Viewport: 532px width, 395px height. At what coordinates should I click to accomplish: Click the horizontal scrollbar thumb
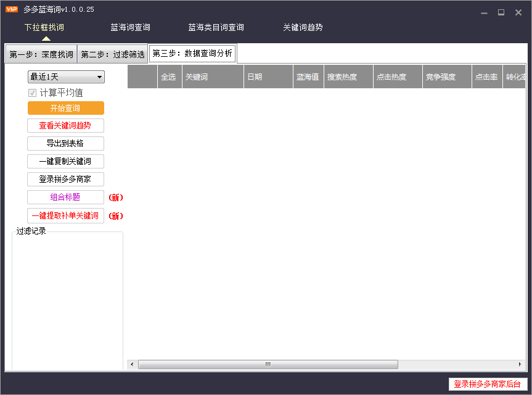click(268, 364)
